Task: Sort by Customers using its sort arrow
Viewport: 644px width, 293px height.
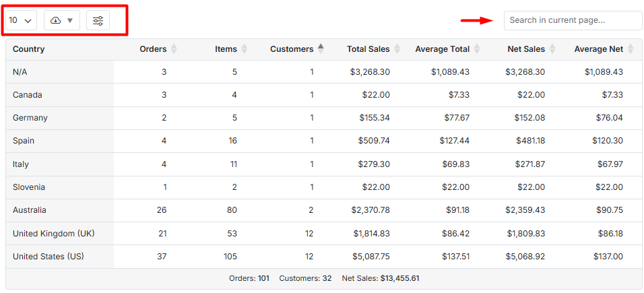Action: click(x=321, y=48)
